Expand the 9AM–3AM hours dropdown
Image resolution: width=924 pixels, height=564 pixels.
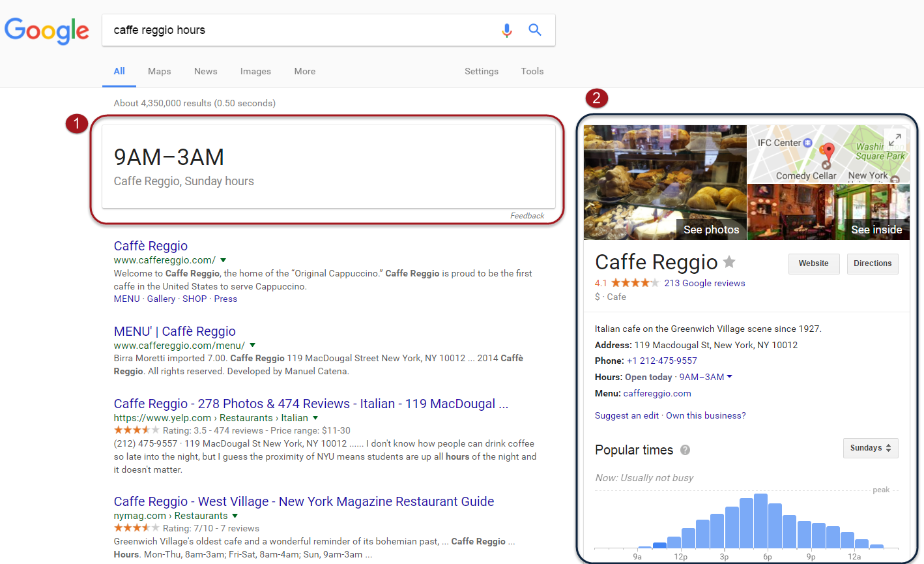pos(729,377)
